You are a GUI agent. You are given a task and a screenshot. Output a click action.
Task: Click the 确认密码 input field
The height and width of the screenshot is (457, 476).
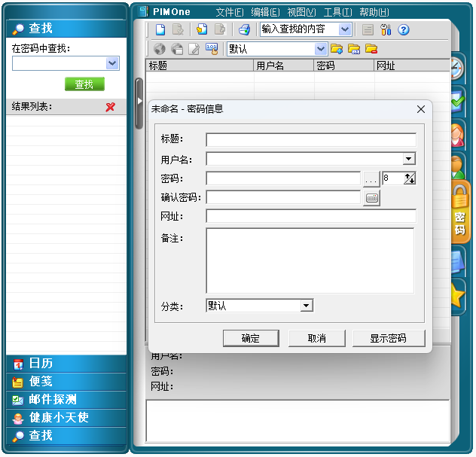(x=283, y=197)
